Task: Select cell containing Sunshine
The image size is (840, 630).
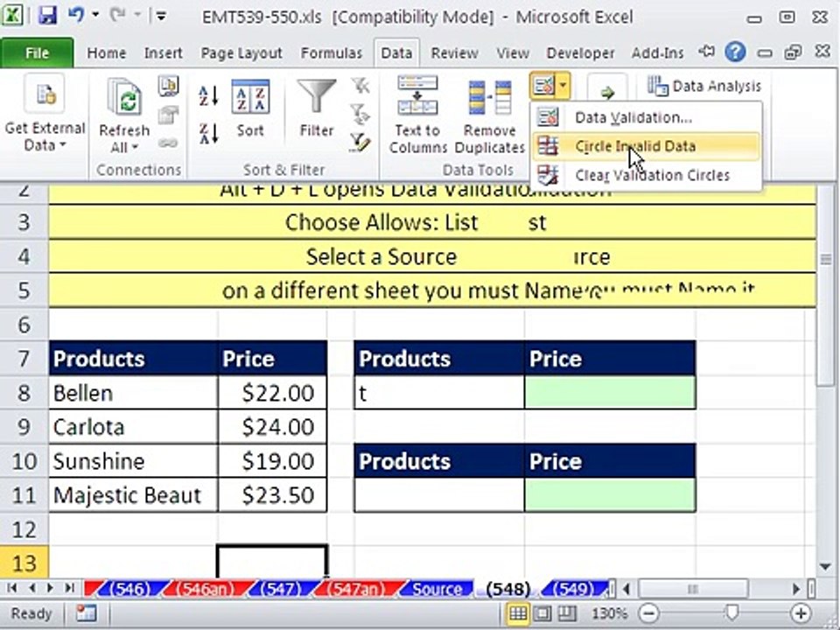Action: click(x=133, y=461)
